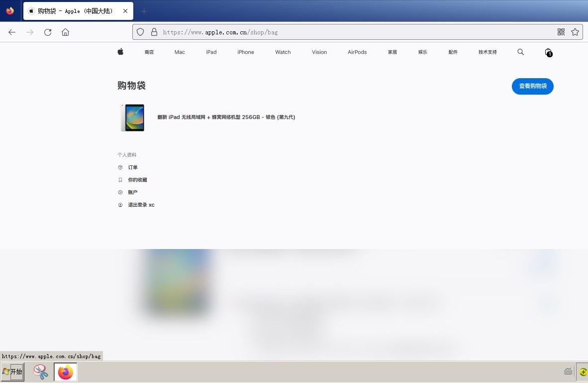
Task: Click the browser forward arrow
Action: click(30, 32)
